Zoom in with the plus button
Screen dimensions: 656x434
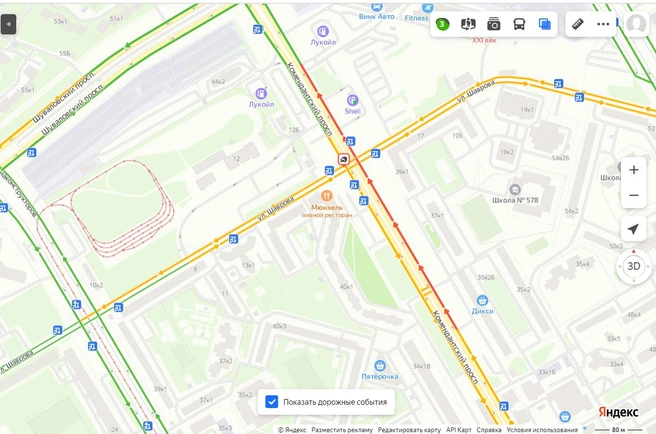click(634, 170)
